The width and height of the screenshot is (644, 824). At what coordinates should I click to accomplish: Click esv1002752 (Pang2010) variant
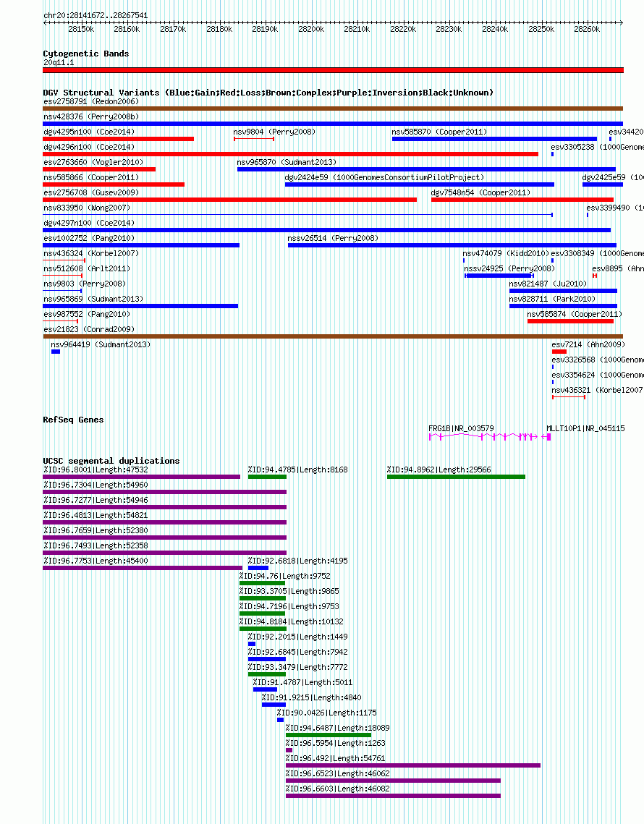tap(141, 245)
